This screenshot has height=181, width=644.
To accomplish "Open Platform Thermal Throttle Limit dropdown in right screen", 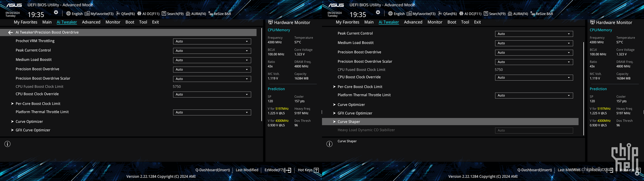I will pos(534,96).
